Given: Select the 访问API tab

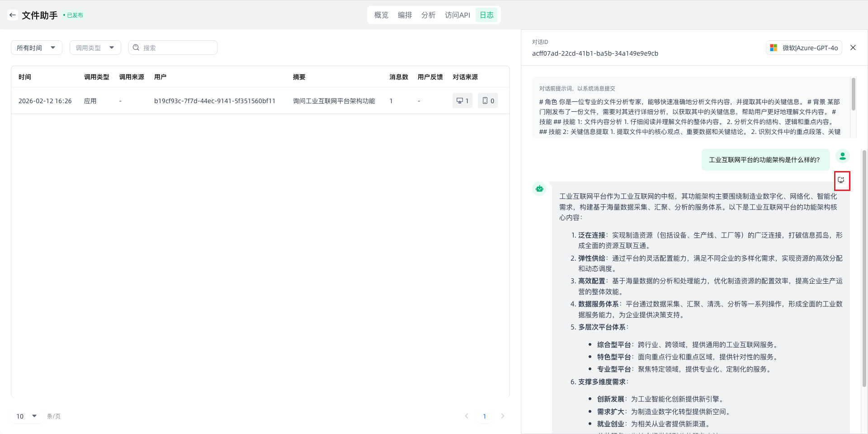Looking at the screenshot, I should [x=457, y=15].
